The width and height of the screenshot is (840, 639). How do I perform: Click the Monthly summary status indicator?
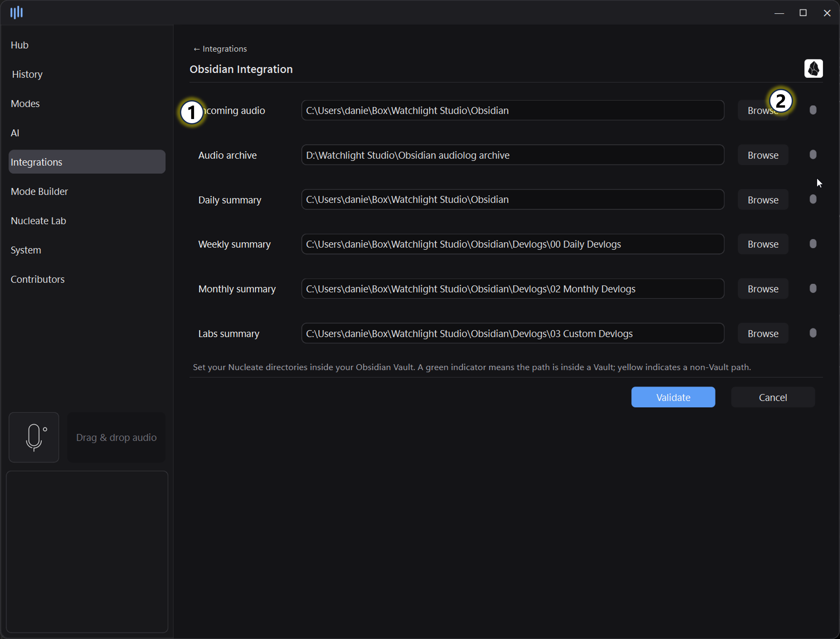[813, 289]
